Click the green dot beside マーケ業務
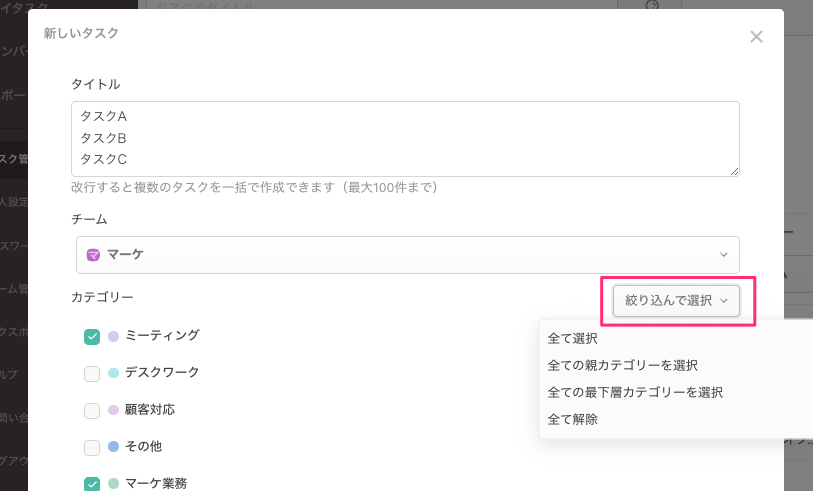 click(x=113, y=484)
